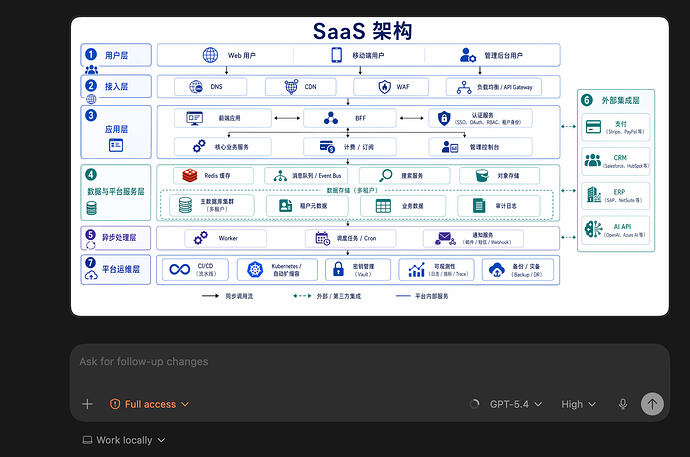Click the 数据与平台服务层 layer label
Viewport: 690px width, 457px height.
[x=116, y=191]
